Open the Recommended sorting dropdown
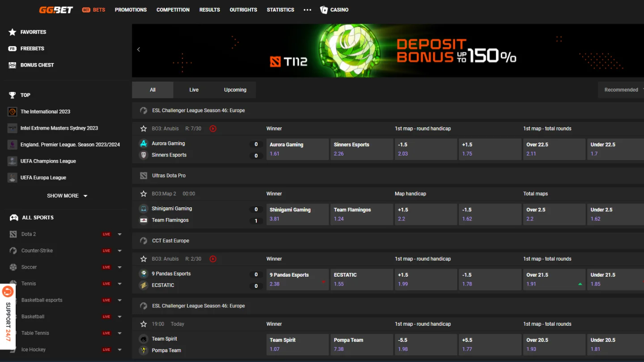644x362 pixels. 622,90
